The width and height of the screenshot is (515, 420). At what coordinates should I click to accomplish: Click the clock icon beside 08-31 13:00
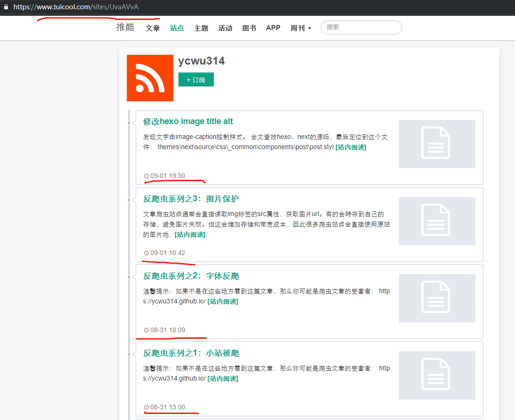click(146, 407)
